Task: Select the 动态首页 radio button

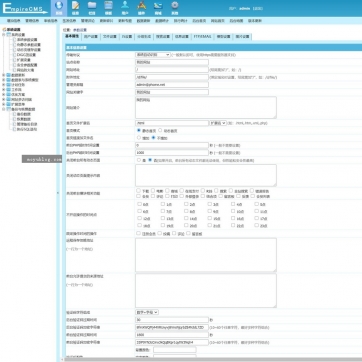Action: click(160, 130)
